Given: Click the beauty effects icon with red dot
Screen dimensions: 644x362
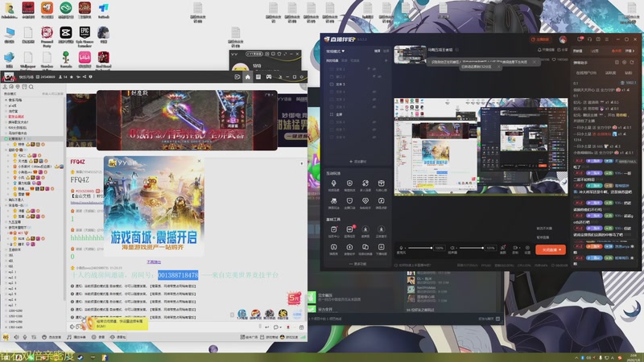Looking at the screenshot, I should pyautogui.click(x=502, y=248).
